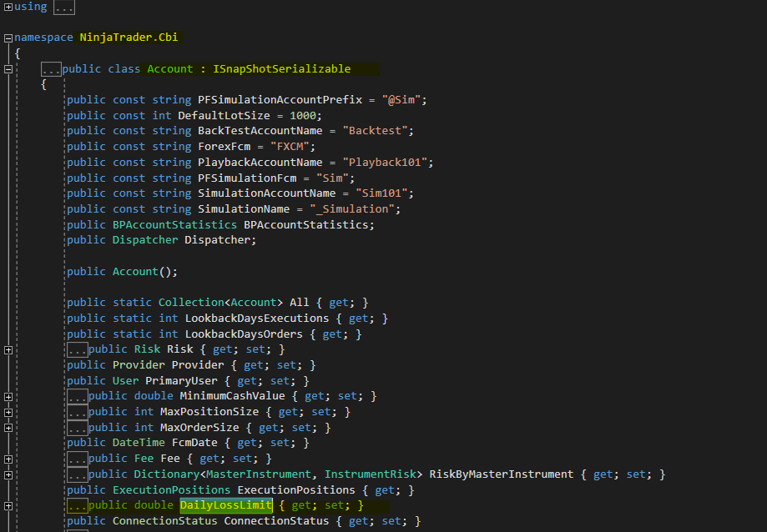The height and width of the screenshot is (532, 767).
Task: Expand the collapsed using directives block
Action: pos(8,7)
